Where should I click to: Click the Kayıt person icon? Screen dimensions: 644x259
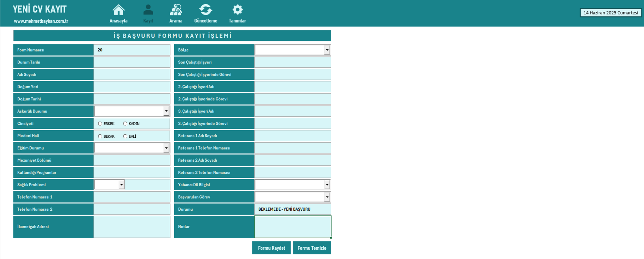click(x=148, y=10)
